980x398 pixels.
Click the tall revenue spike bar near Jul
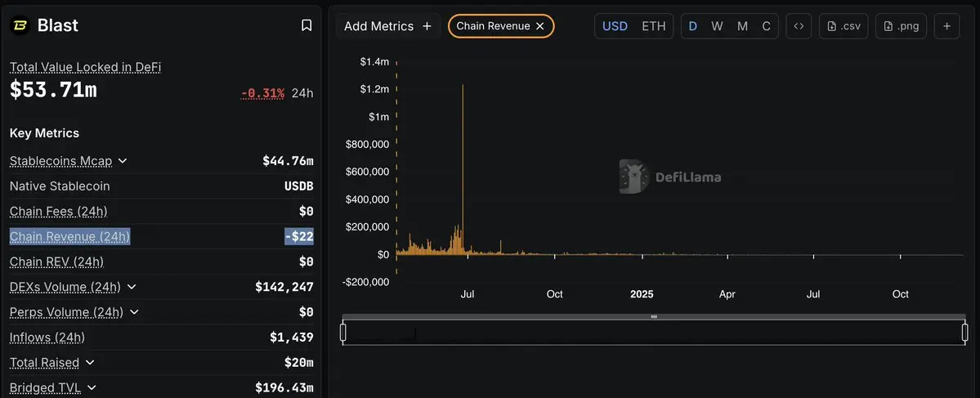(463, 168)
